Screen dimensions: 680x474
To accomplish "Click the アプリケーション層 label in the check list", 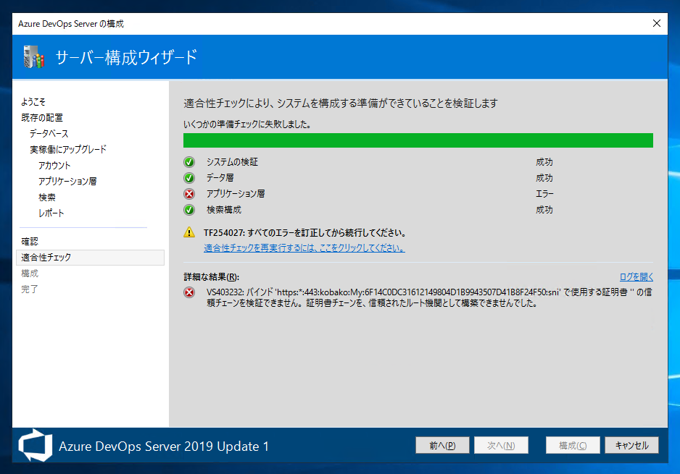I will [x=235, y=194].
